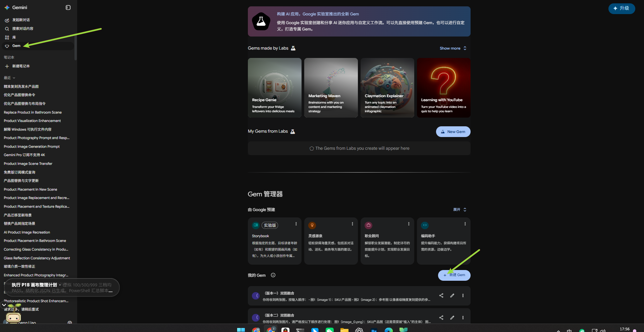Open banner 构建 AI 应用 Google 实验室 Gem
The image size is (644, 332).
click(x=359, y=21)
